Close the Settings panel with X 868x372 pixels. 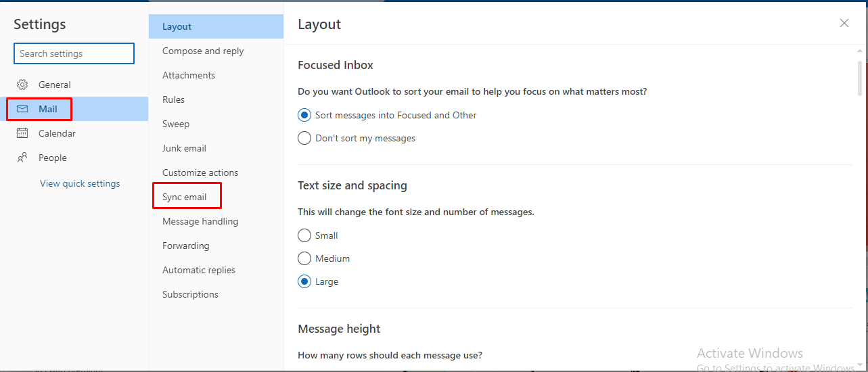[x=844, y=23]
